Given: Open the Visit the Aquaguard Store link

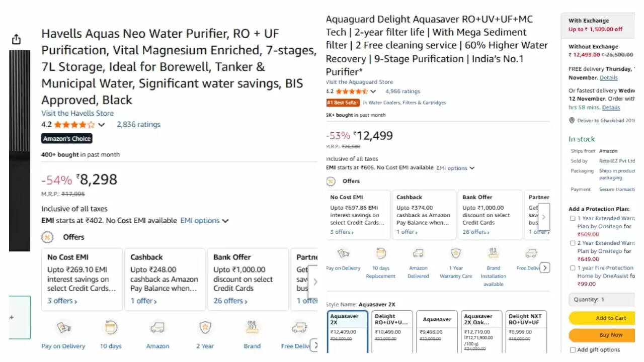Looking at the screenshot, I should 359,81.
